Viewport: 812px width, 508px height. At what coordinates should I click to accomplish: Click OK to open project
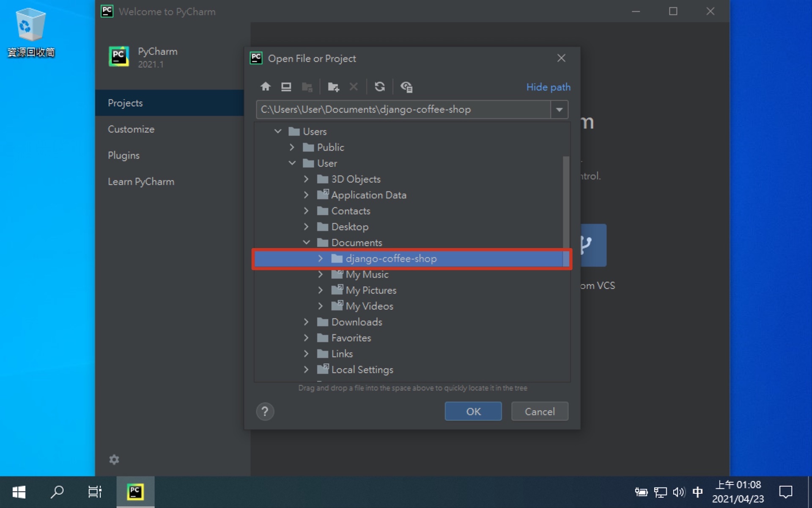coord(473,411)
